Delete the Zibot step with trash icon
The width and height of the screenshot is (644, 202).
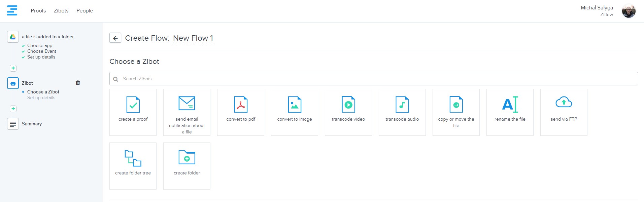pyautogui.click(x=78, y=83)
